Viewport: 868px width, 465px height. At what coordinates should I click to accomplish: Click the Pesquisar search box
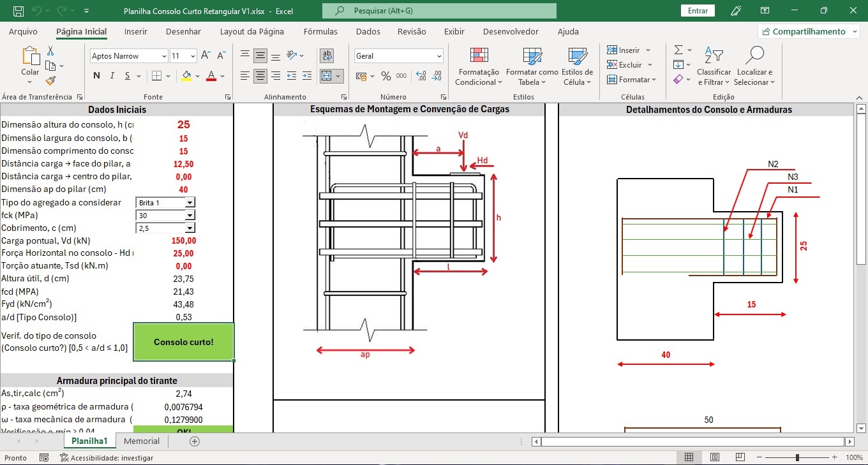click(x=439, y=11)
